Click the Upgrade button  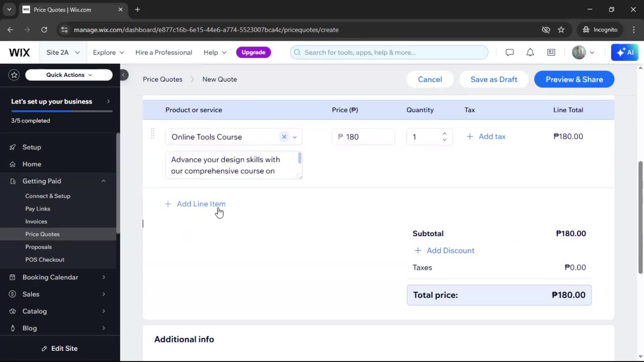pos(253,52)
